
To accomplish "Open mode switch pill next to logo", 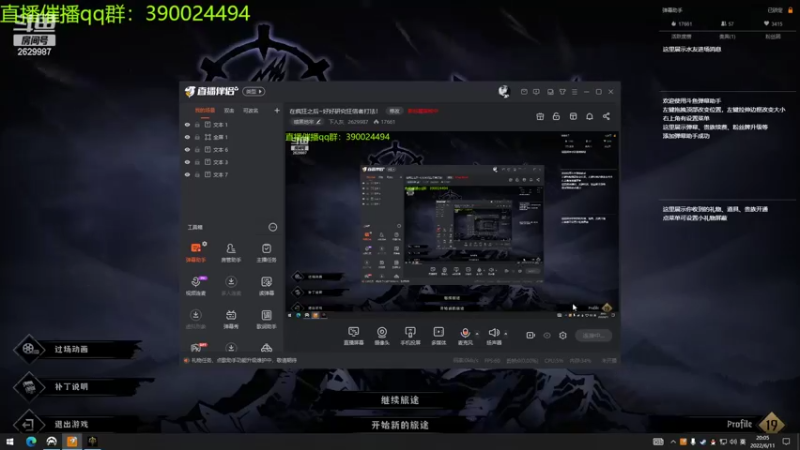I will (x=254, y=91).
